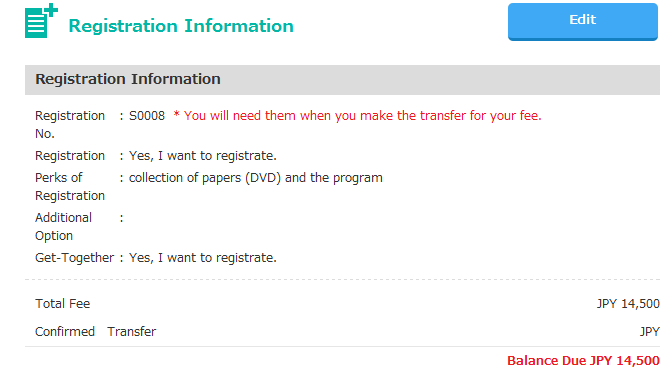Click the red Balance Due JPY 14,500

pyautogui.click(x=583, y=361)
